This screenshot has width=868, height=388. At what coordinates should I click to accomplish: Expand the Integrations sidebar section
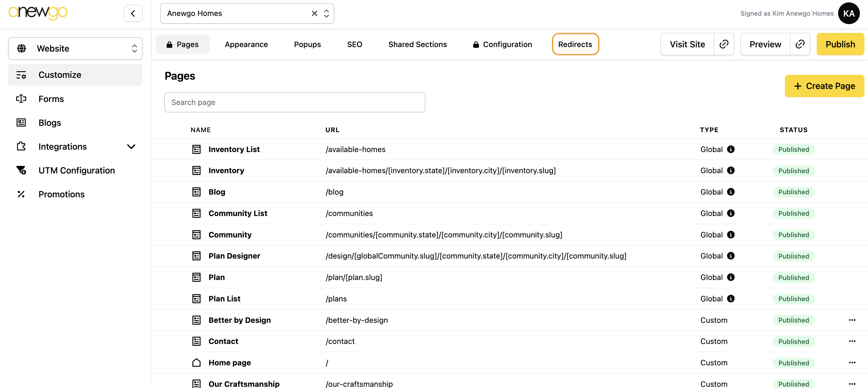click(131, 147)
